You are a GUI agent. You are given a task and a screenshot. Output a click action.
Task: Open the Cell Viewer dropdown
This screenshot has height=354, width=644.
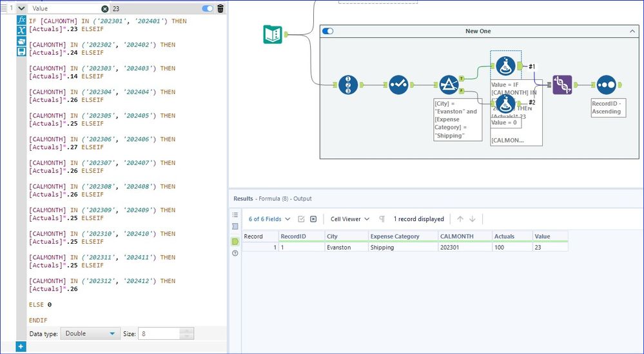tap(350, 219)
